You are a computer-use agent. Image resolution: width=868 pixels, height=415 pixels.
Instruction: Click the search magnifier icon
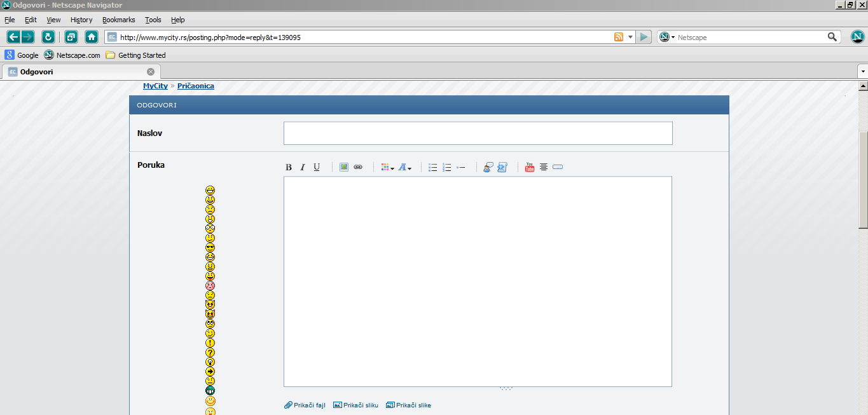point(832,37)
